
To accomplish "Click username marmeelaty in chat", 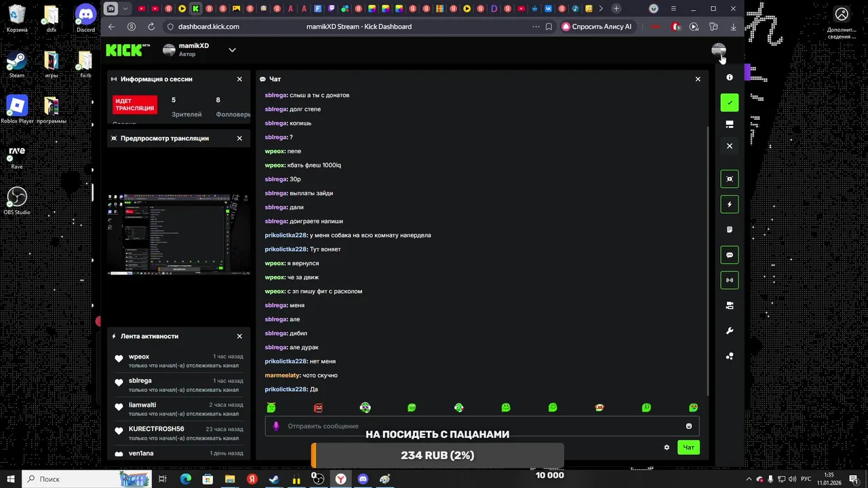I will 282,375.
